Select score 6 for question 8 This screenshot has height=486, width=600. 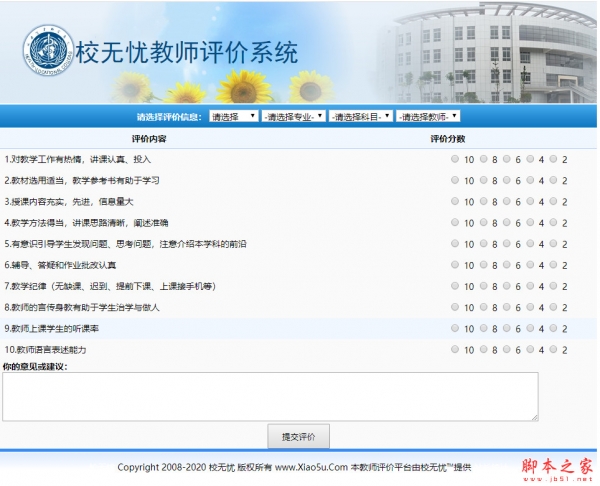(x=507, y=307)
